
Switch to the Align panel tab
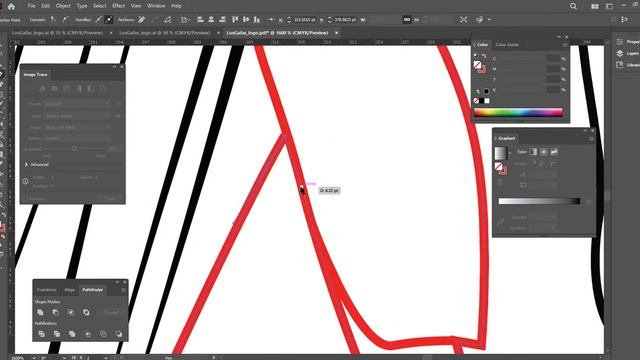69,290
